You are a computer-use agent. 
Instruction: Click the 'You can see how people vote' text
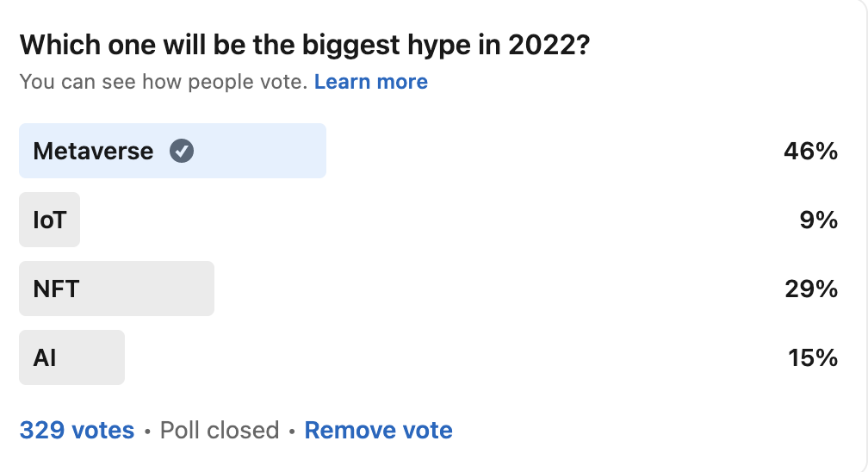pyautogui.click(x=164, y=82)
